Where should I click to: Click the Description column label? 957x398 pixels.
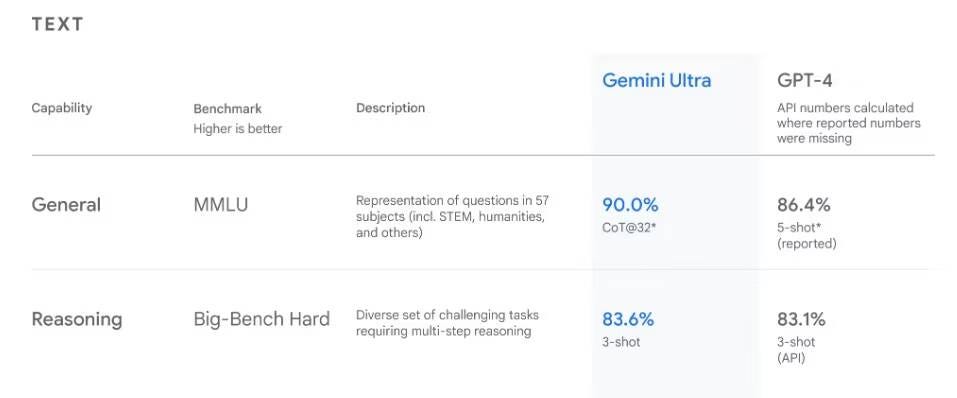pos(390,108)
